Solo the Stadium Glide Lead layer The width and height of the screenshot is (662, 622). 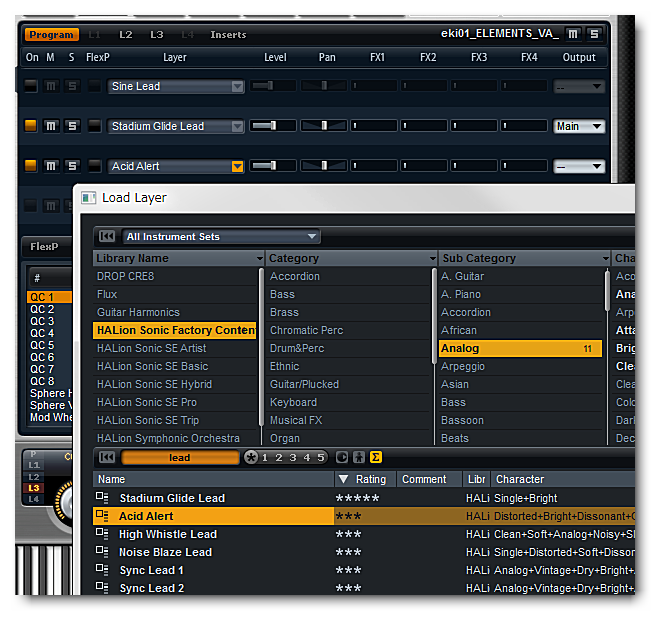[x=72, y=126]
